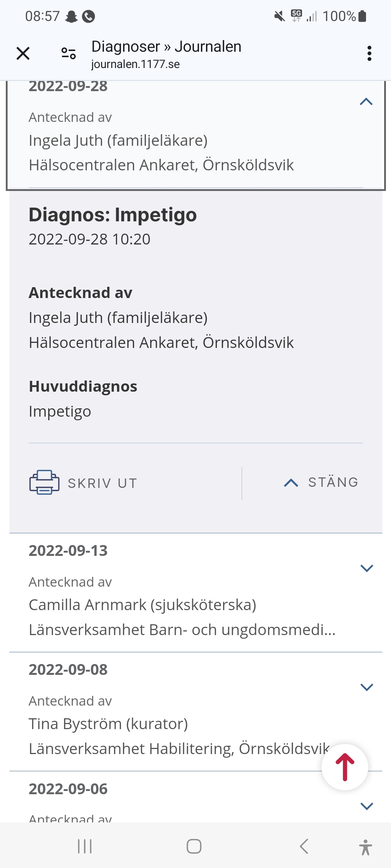Tap the Snapchat notification icon in status bar
The height and width of the screenshot is (868, 391).
pyautogui.click(x=71, y=16)
